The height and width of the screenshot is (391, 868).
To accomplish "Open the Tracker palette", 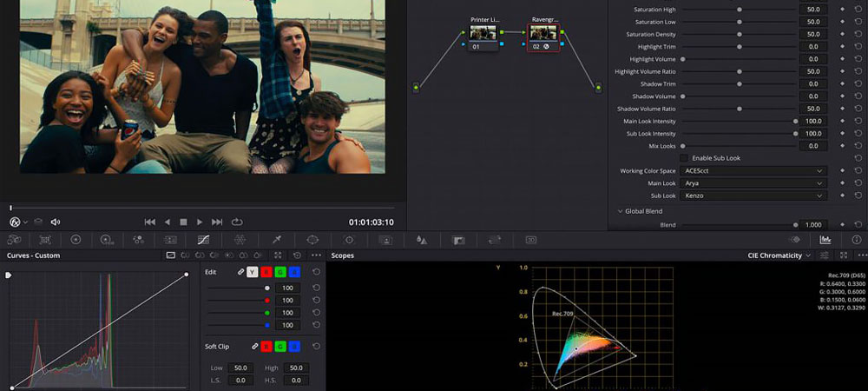I will coord(349,240).
